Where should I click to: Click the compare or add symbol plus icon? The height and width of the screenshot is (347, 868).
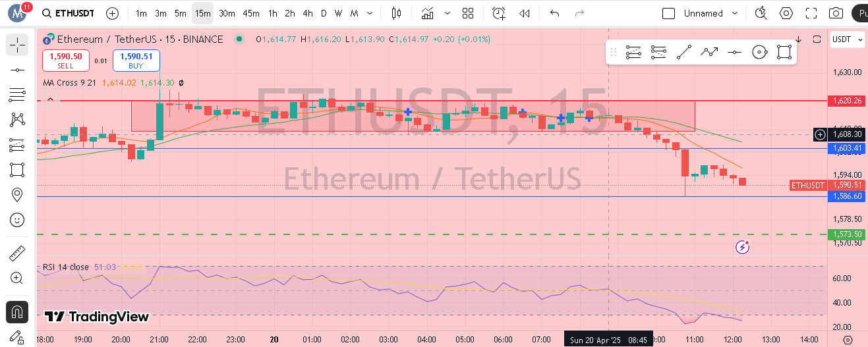click(x=113, y=13)
